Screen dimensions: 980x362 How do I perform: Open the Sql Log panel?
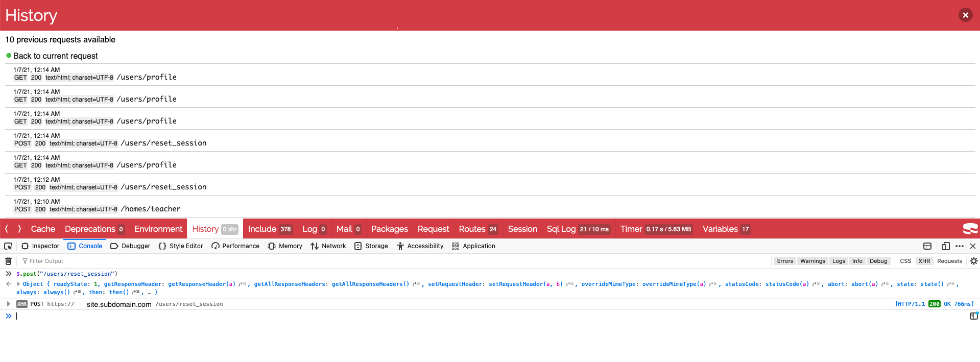coord(578,229)
